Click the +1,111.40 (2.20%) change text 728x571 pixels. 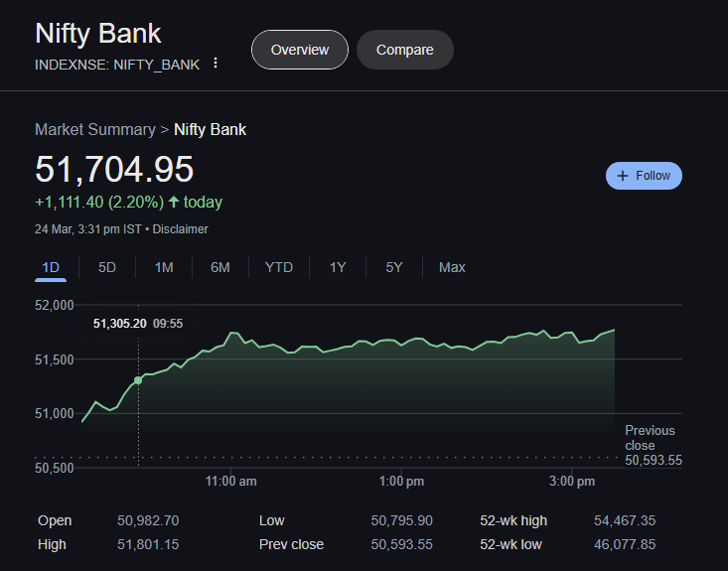pos(99,202)
